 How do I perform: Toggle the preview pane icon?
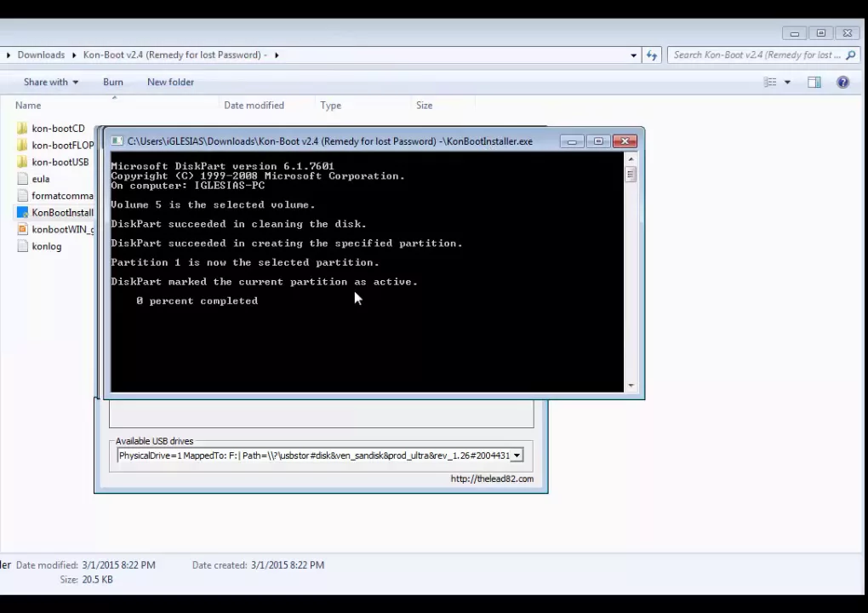pyautogui.click(x=814, y=83)
